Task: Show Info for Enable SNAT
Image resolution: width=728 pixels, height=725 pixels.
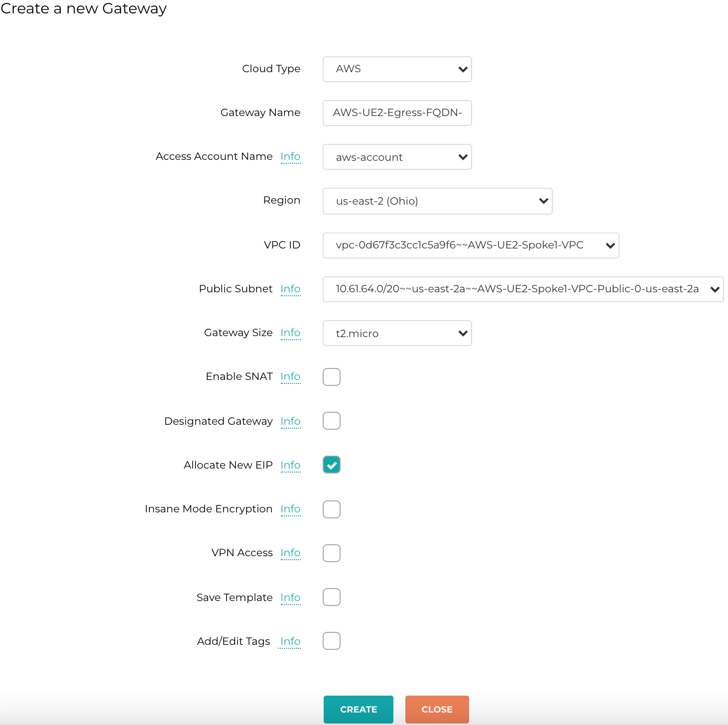Action: tap(290, 376)
